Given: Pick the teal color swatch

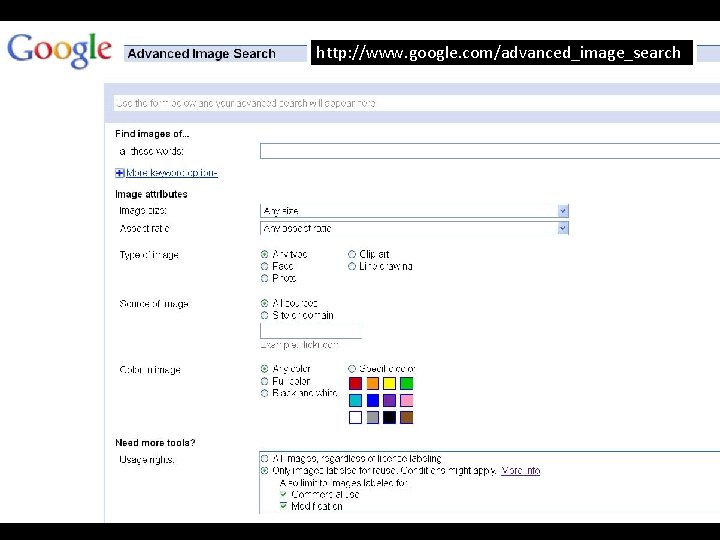Looking at the screenshot, I should tap(355, 400).
